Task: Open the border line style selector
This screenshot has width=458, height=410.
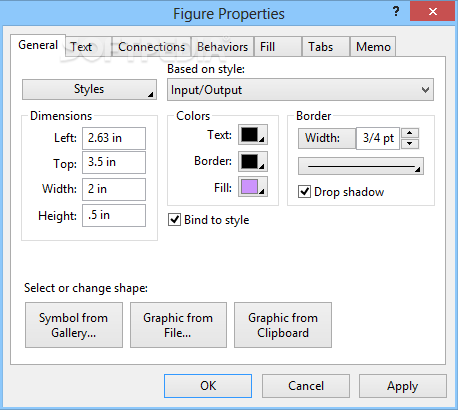Action: [361, 166]
